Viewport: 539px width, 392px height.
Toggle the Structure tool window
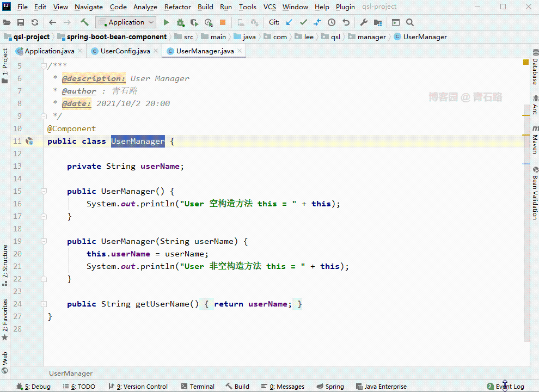[x=5, y=265]
